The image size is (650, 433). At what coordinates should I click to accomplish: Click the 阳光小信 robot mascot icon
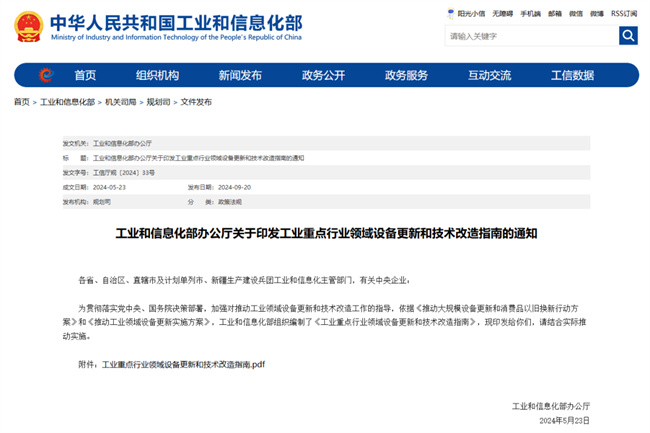coord(451,14)
